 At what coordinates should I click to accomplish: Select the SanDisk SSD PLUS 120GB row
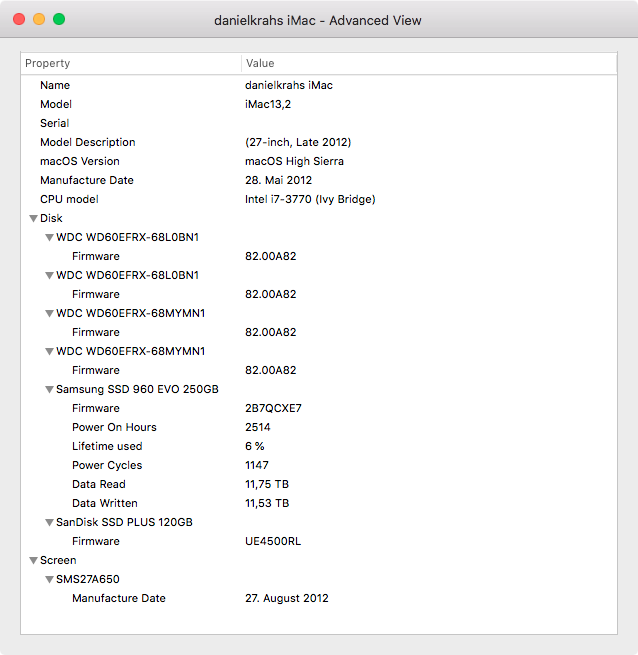(x=319, y=522)
